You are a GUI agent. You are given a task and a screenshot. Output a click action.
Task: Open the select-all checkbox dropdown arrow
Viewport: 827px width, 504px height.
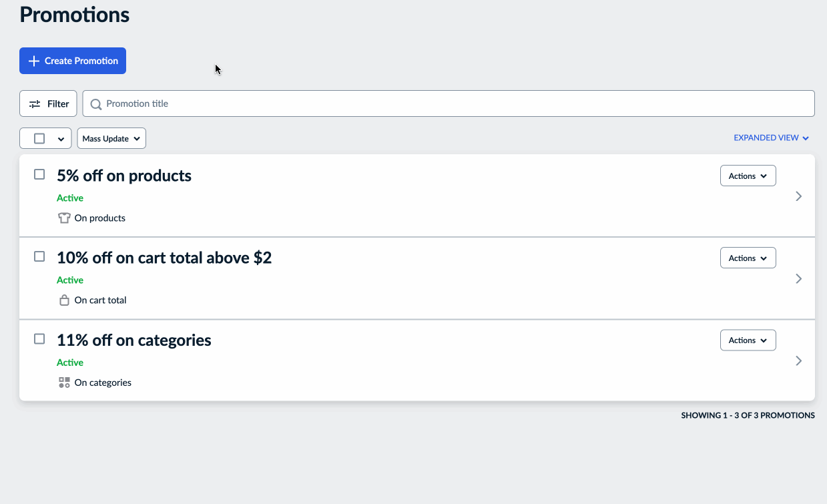(x=61, y=139)
